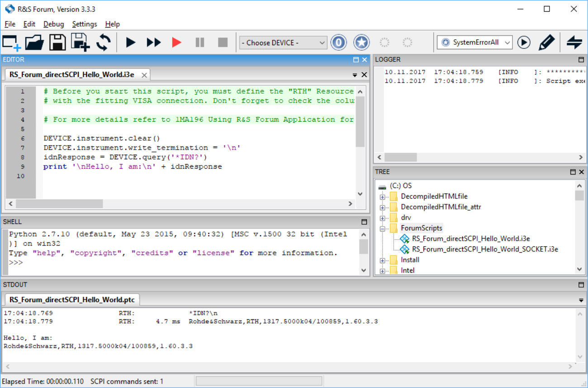588x388 pixels.
Task: Click line 6 DEVICE.instrument.clear() in editor
Action: pyautogui.click(x=102, y=138)
